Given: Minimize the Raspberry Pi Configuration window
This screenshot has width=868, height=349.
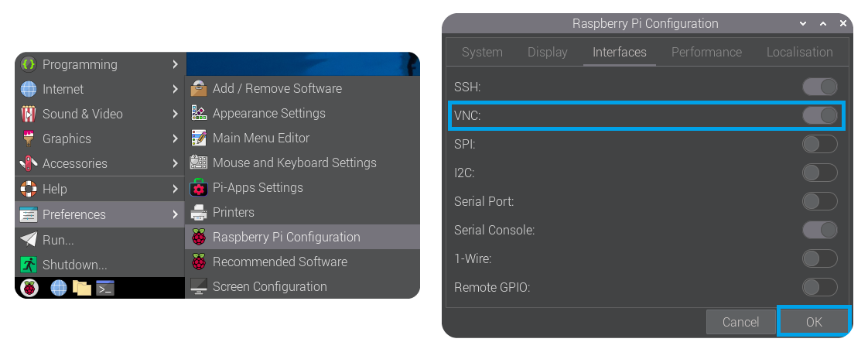Looking at the screenshot, I should [x=803, y=24].
